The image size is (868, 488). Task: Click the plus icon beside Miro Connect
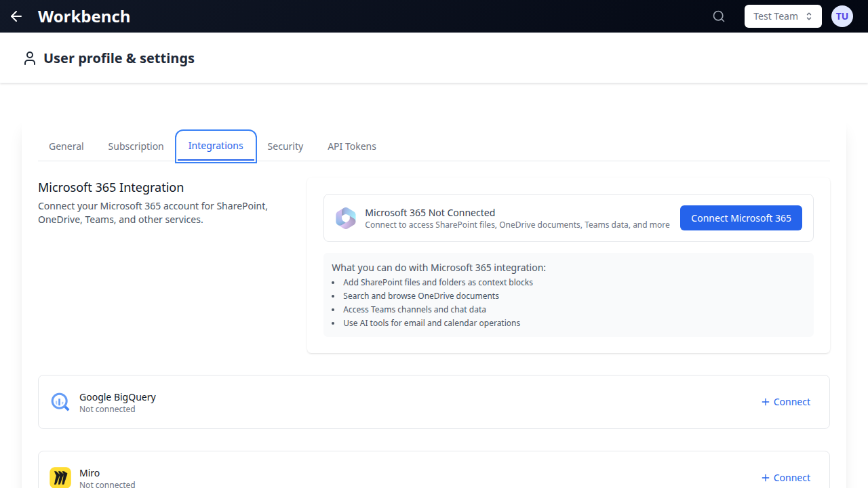coord(765,477)
